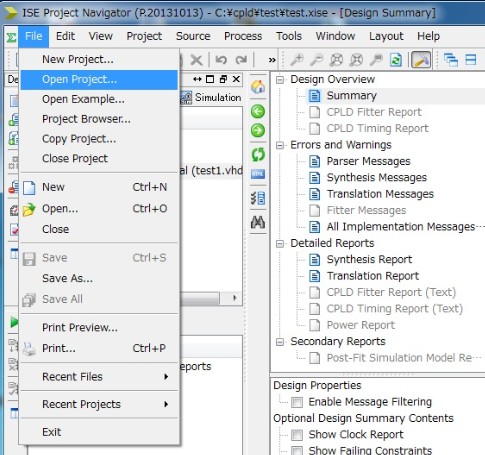Open the Project menu
The image size is (485, 455).
coord(144,36)
